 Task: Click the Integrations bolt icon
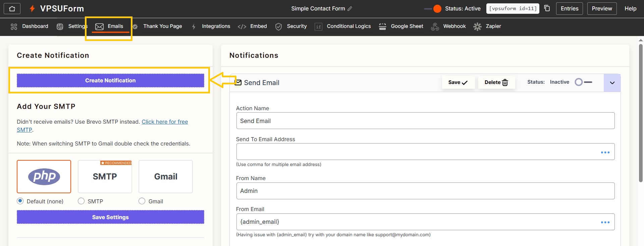(x=194, y=27)
